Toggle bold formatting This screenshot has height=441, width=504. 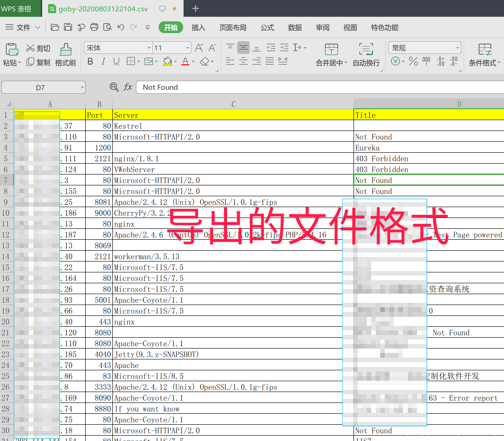pyautogui.click(x=90, y=62)
